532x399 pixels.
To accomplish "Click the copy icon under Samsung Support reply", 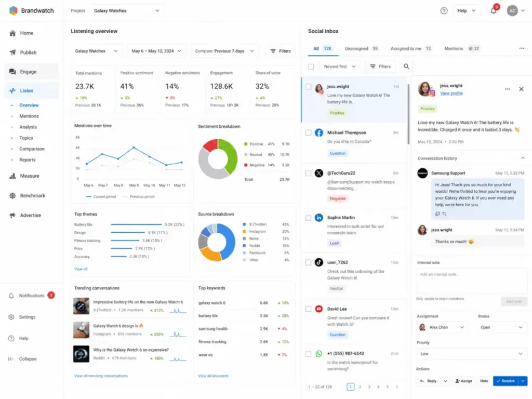I will pyautogui.click(x=437, y=214).
